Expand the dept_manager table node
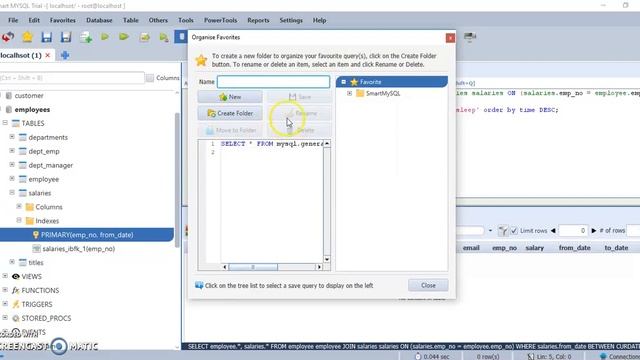 click(12, 164)
